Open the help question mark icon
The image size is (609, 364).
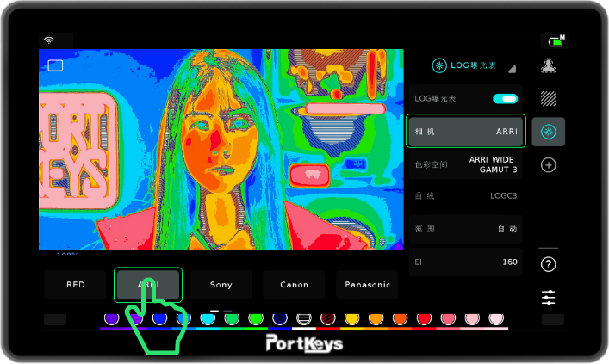coord(548,264)
